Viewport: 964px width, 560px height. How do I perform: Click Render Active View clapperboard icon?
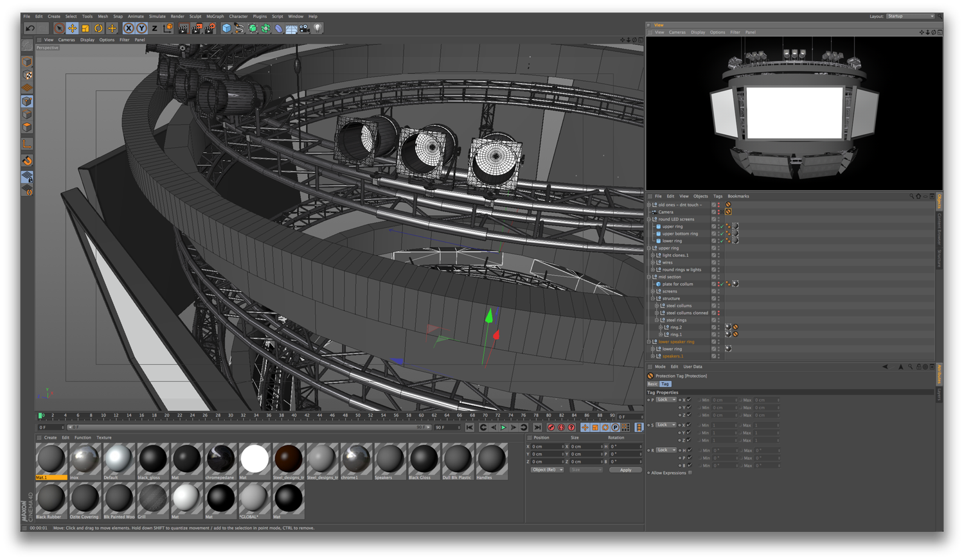pos(183,28)
